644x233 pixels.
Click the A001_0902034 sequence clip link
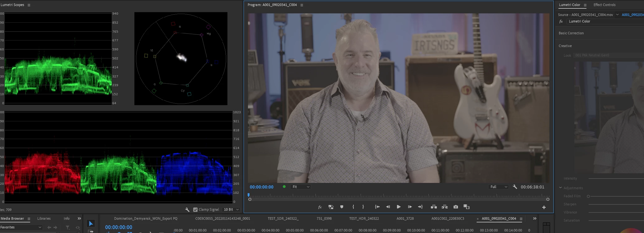click(x=632, y=15)
